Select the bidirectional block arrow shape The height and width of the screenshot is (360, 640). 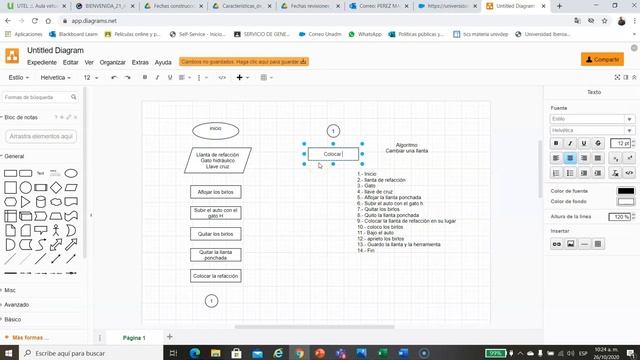coord(56,244)
